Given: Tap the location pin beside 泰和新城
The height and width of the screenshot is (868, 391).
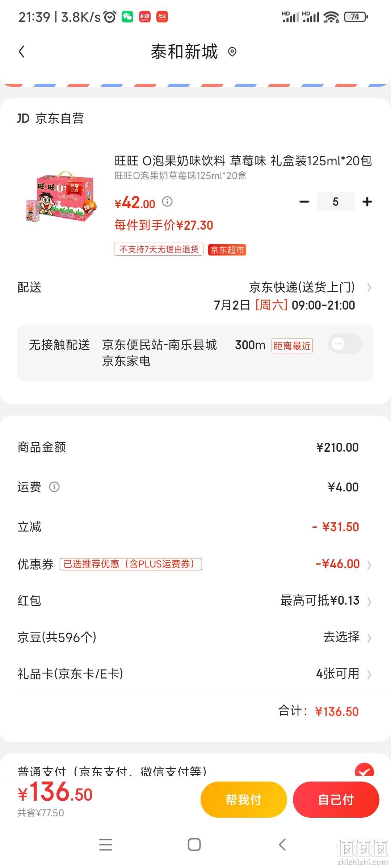Looking at the screenshot, I should (232, 52).
